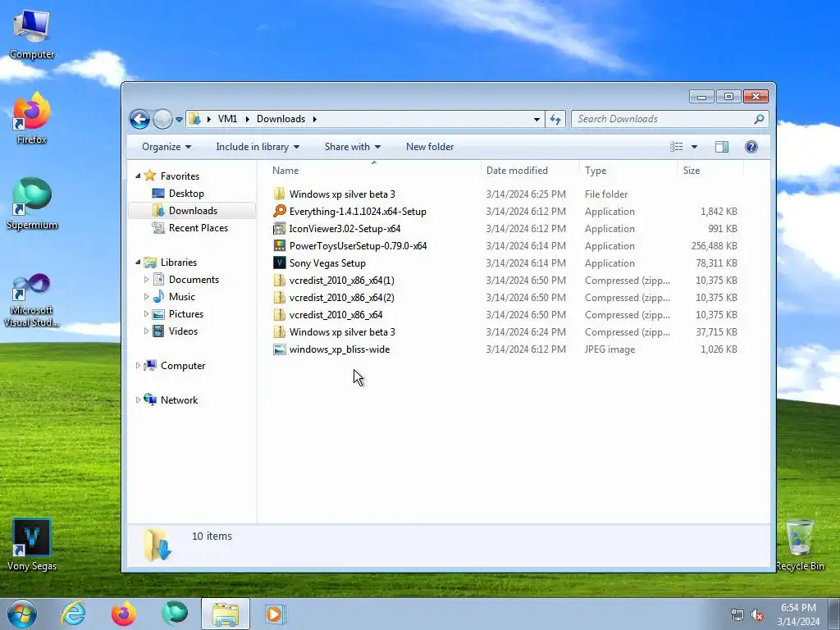The height and width of the screenshot is (630, 840).
Task: Open the Windows Start menu orb
Action: [21, 614]
